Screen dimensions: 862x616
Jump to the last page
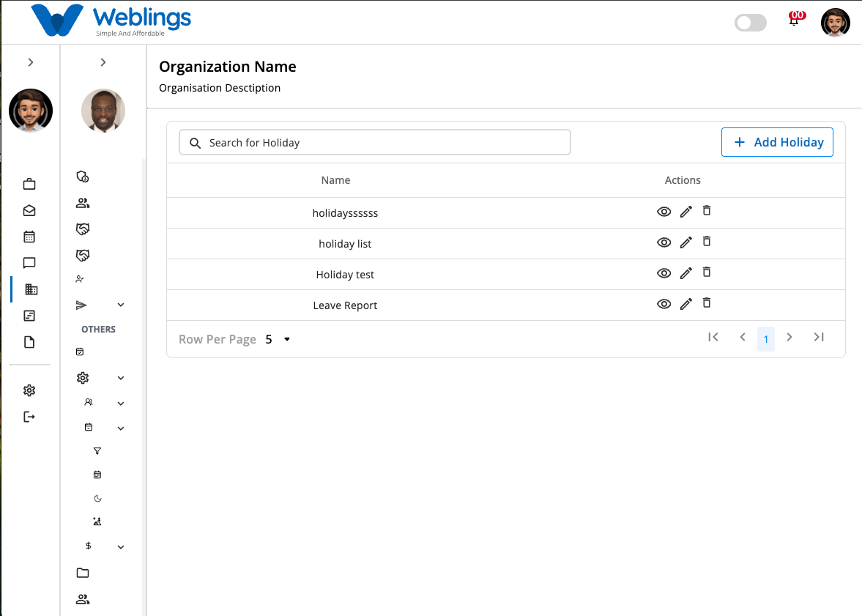819,337
